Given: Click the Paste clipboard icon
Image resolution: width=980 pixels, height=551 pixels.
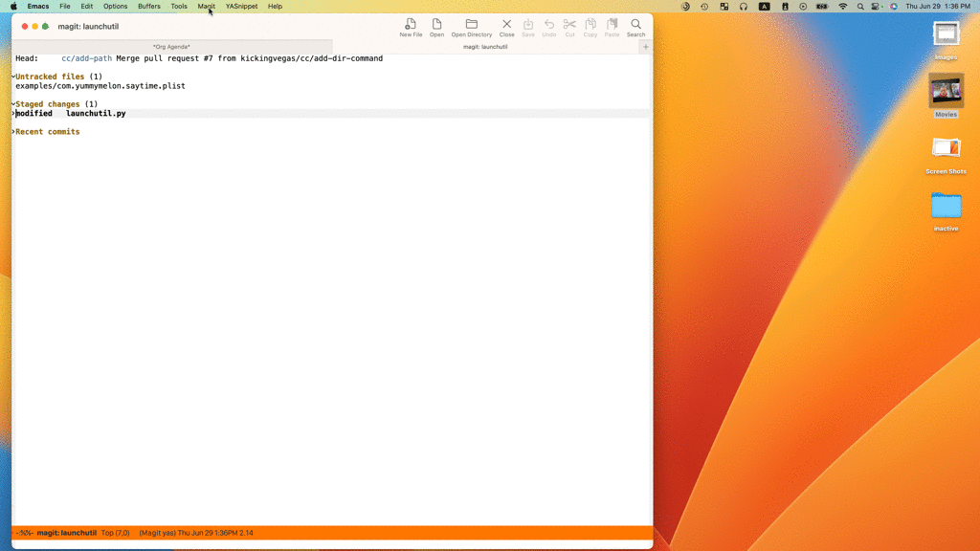Looking at the screenshot, I should click(612, 25).
